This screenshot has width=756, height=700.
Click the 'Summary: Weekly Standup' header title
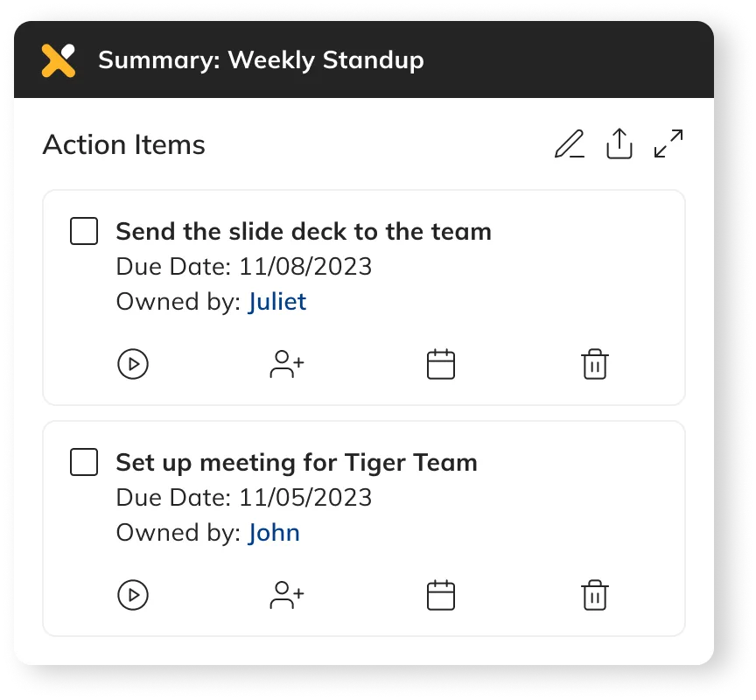point(261,60)
